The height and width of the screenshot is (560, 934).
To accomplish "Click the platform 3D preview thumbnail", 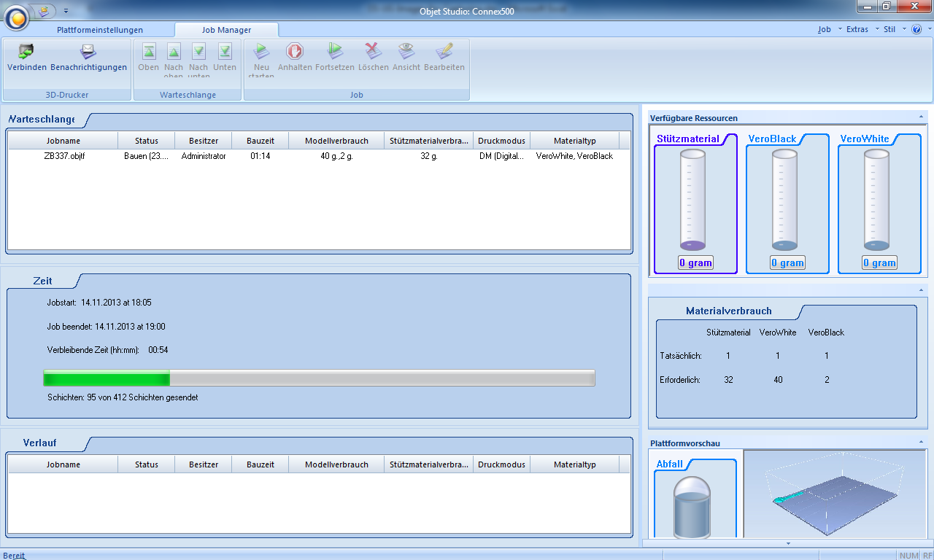I will [835, 494].
